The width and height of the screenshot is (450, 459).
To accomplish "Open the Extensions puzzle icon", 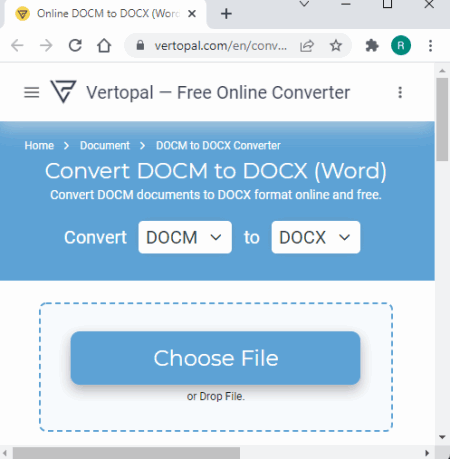I will point(372,45).
